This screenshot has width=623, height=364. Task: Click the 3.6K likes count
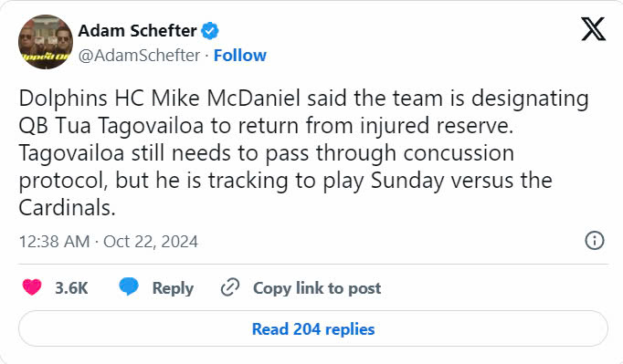tap(71, 288)
